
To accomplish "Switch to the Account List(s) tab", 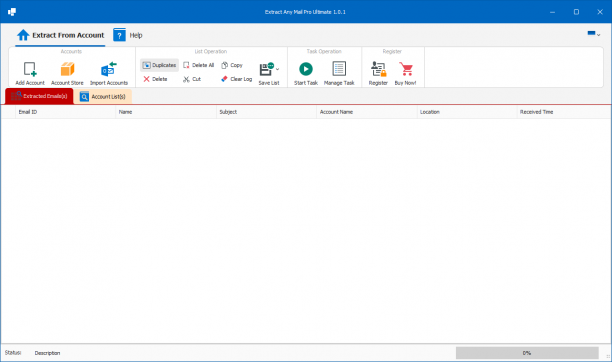I will [x=103, y=96].
